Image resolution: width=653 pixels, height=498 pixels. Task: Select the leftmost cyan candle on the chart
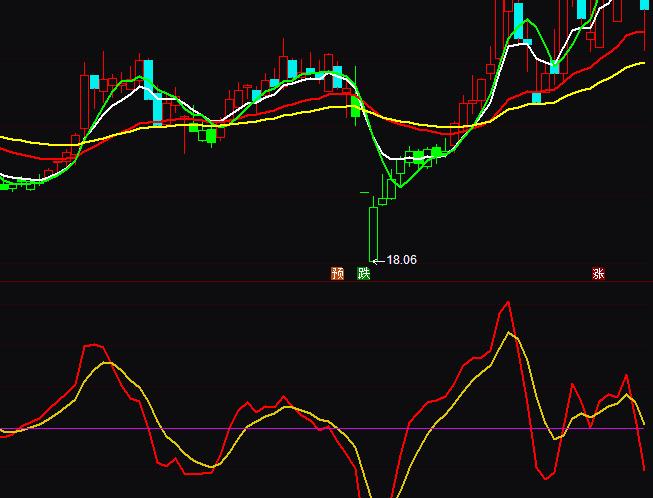tap(95, 81)
